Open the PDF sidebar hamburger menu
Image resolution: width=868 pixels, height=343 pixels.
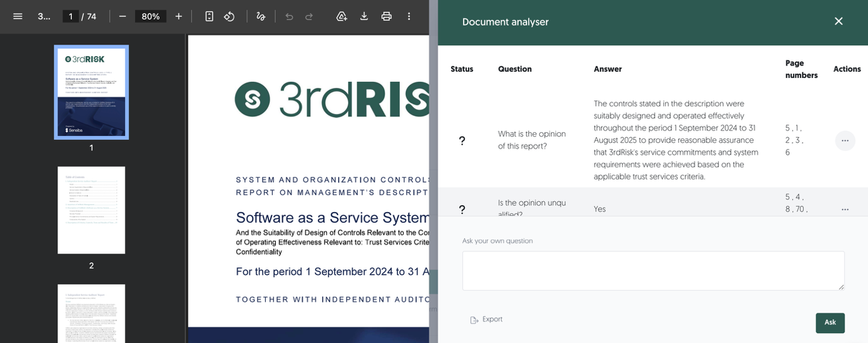pyautogui.click(x=18, y=16)
